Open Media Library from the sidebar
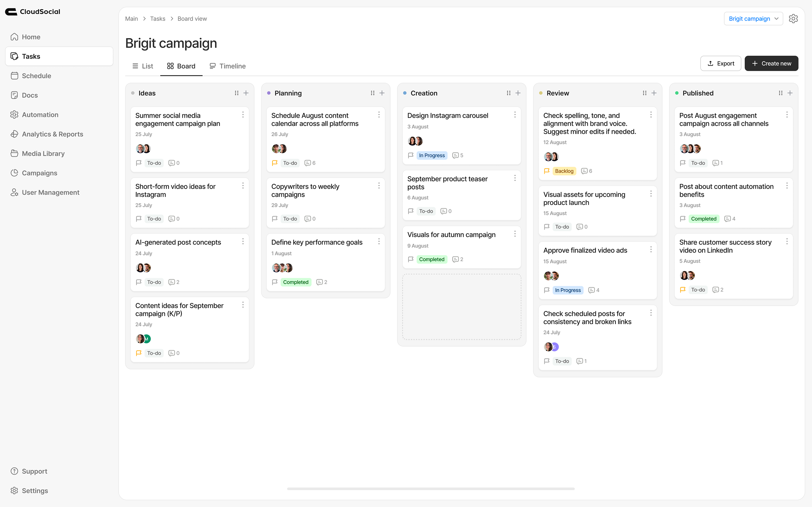 click(43, 153)
